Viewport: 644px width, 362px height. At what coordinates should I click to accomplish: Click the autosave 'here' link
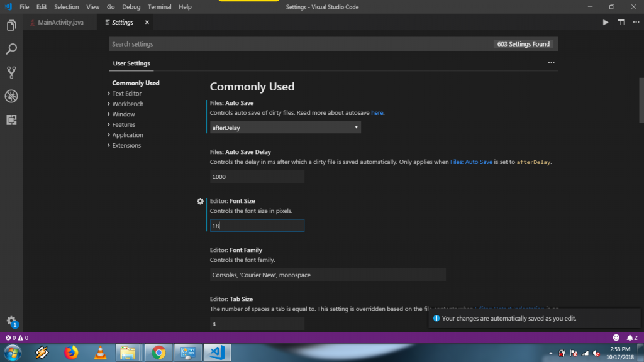(377, 113)
